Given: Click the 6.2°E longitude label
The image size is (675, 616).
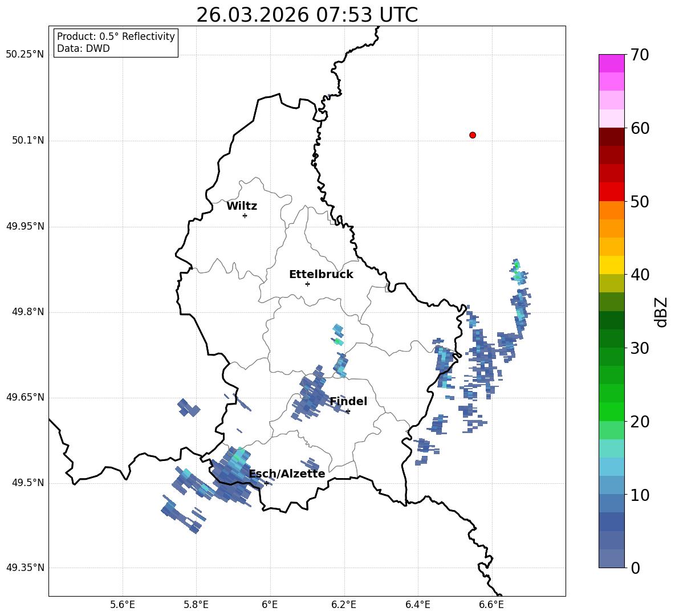Looking at the screenshot, I should (344, 605).
